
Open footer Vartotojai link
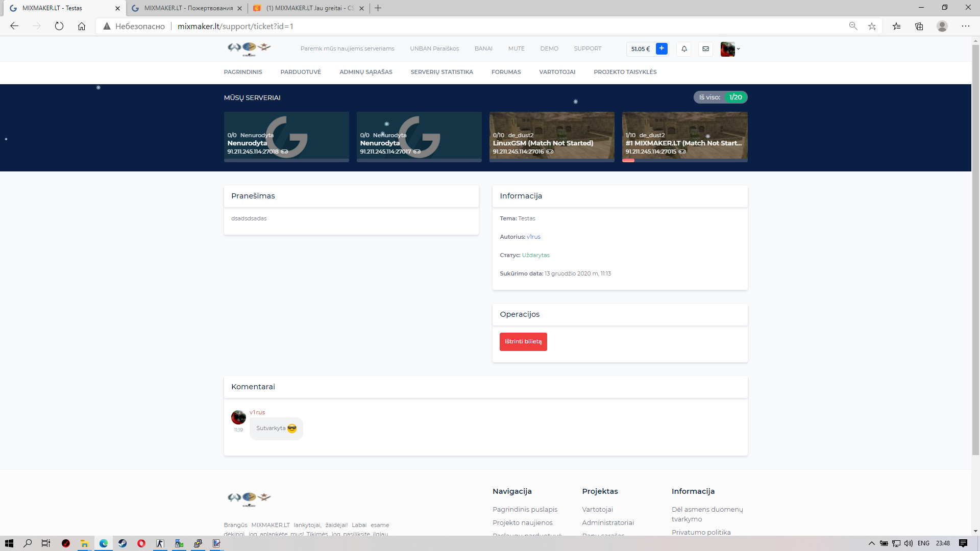tap(597, 509)
